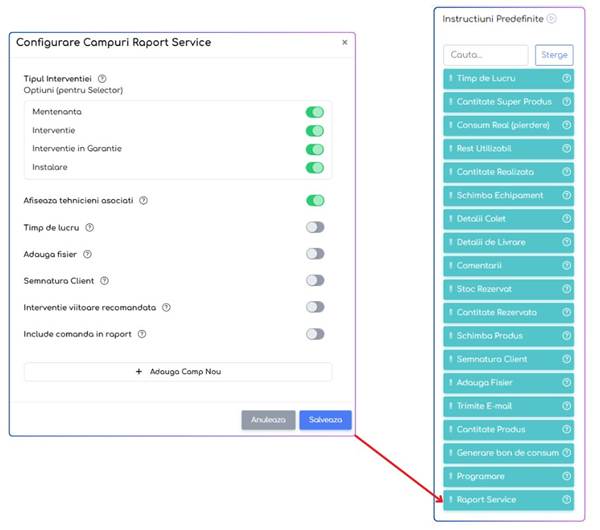
Task: Select the Generare bon de consum instruction
Action: click(x=509, y=453)
